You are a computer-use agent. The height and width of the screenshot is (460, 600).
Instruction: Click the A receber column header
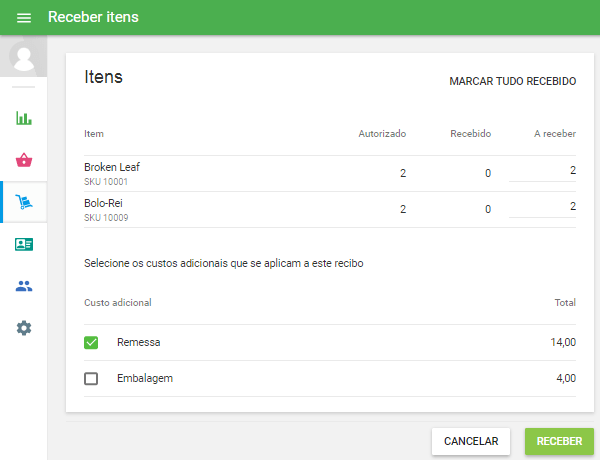pyautogui.click(x=555, y=134)
